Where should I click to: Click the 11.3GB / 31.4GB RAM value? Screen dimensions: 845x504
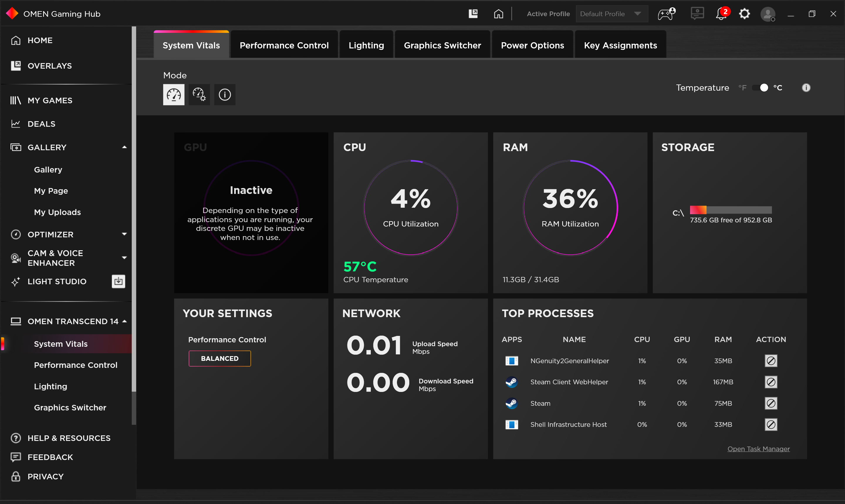click(530, 280)
